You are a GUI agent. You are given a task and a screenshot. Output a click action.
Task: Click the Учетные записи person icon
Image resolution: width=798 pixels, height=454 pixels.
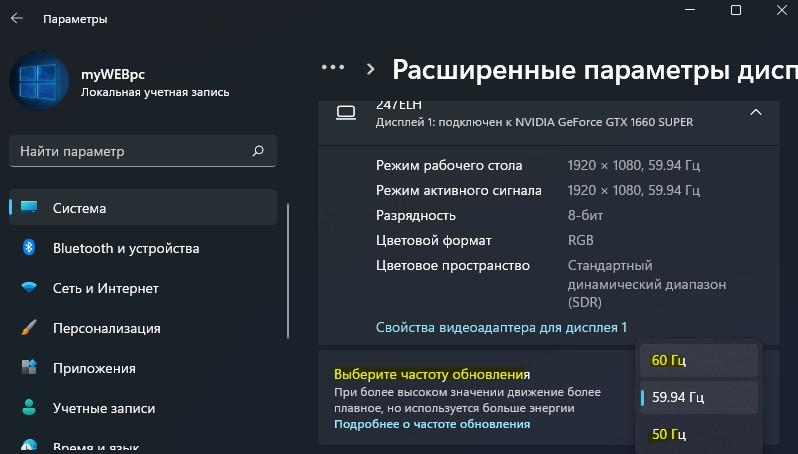pos(29,407)
